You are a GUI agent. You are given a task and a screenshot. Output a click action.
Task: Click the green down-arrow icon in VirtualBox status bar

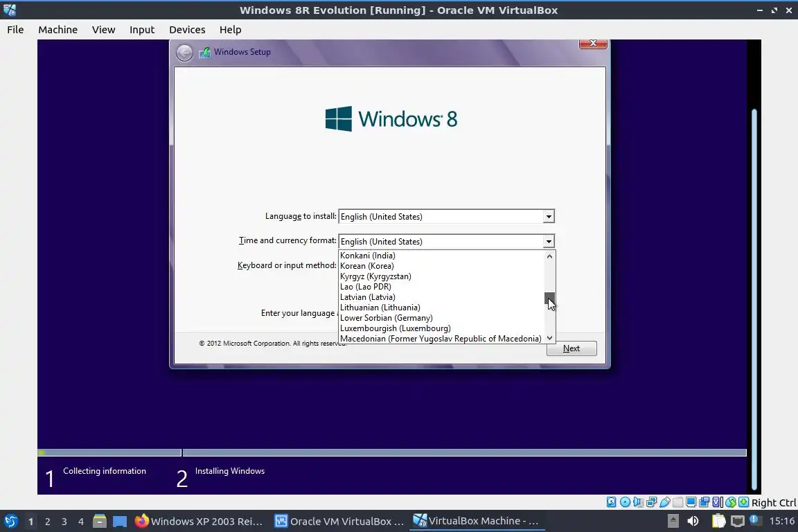(x=743, y=502)
